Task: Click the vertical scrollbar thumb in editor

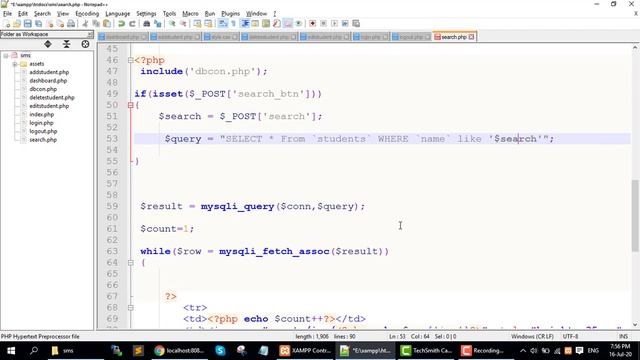Action: 635,216
